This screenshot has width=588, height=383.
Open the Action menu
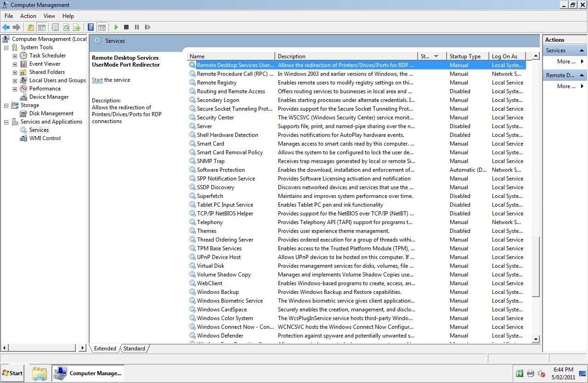[28, 16]
